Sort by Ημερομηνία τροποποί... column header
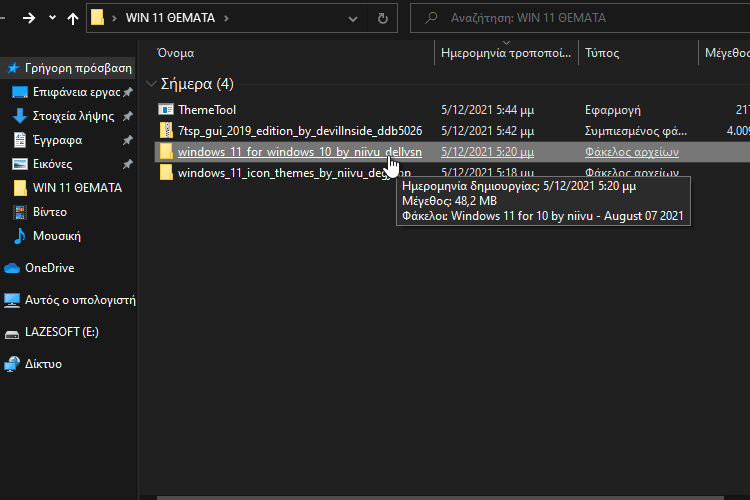 tap(506, 53)
